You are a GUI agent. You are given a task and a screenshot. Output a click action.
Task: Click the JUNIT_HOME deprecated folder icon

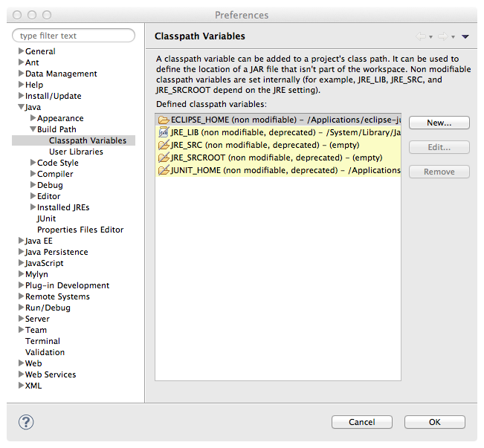pyautogui.click(x=164, y=170)
